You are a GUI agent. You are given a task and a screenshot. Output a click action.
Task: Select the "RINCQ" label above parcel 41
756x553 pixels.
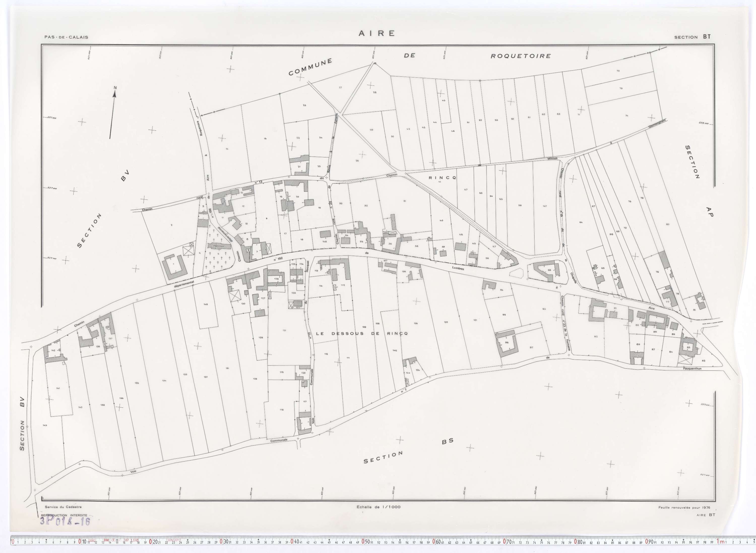(442, 178)
